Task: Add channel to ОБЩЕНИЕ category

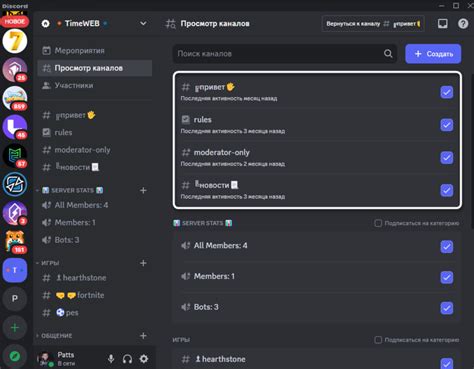Action: coord(143,336)
